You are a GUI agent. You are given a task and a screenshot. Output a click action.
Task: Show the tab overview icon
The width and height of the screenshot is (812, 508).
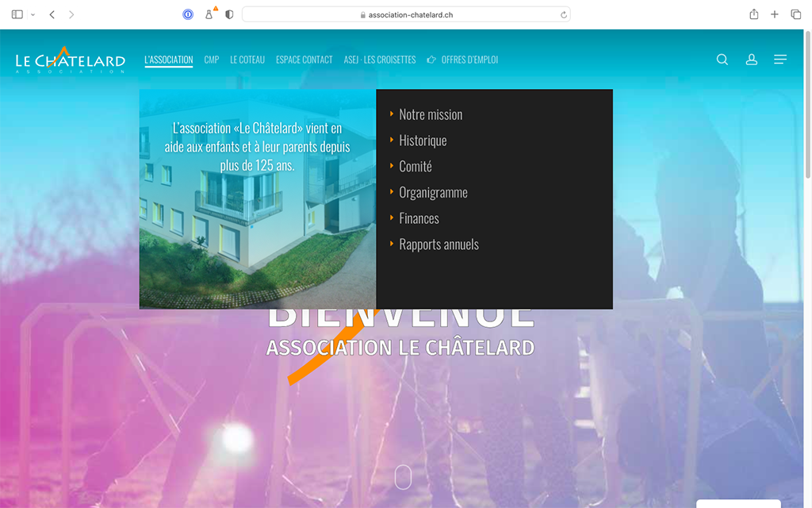[x=795, y=13]
